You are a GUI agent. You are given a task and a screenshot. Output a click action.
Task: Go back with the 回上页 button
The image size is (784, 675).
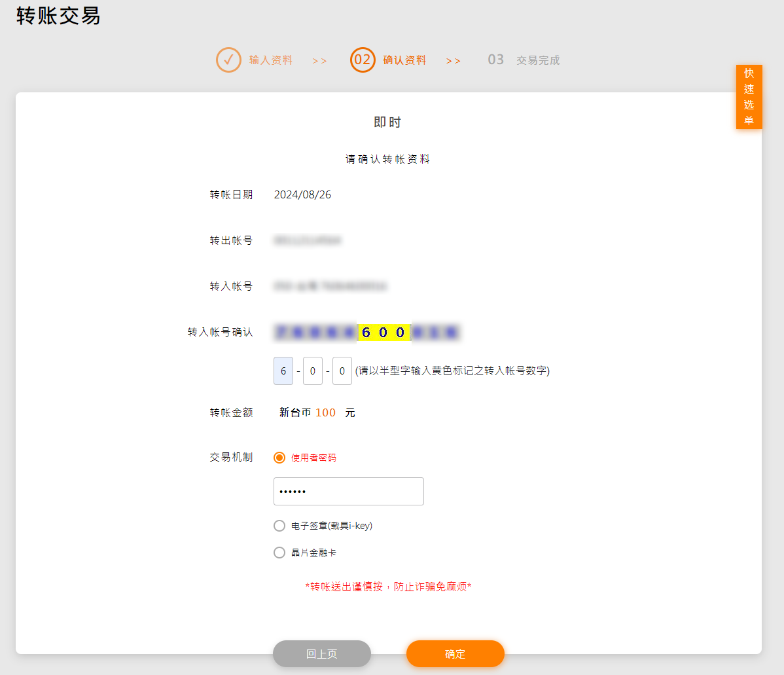(x=322, y=654)
